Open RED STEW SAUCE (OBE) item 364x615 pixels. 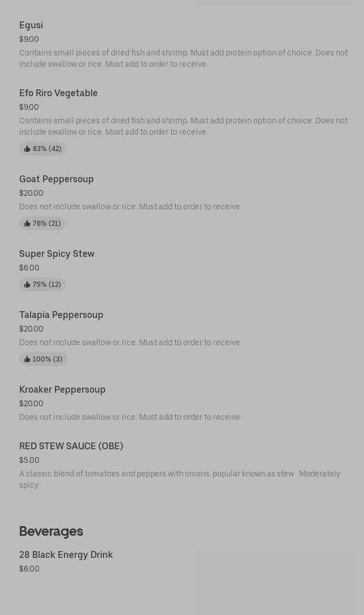click(71, 446)
